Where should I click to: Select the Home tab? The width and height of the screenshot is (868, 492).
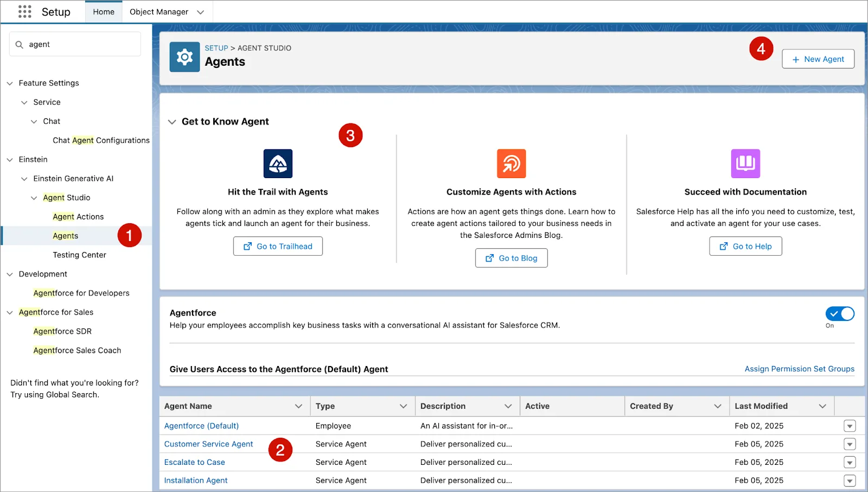pyautogui.click(x=104, y=11)
